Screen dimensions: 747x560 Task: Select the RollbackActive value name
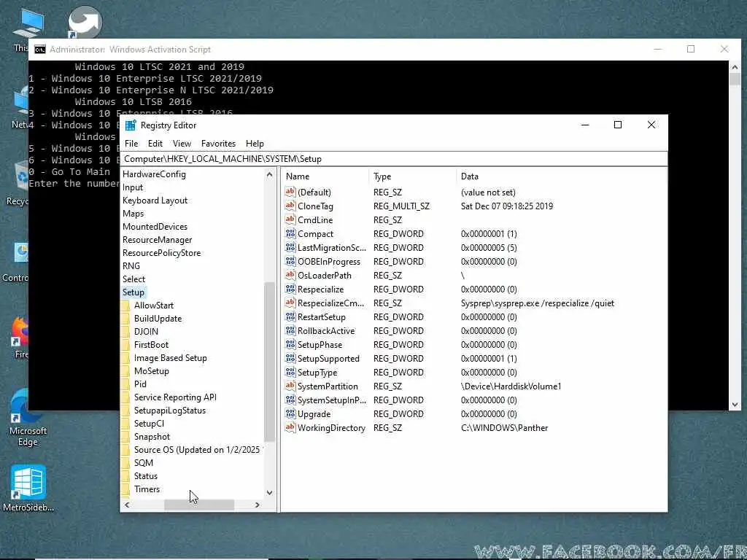coord(326,331)
